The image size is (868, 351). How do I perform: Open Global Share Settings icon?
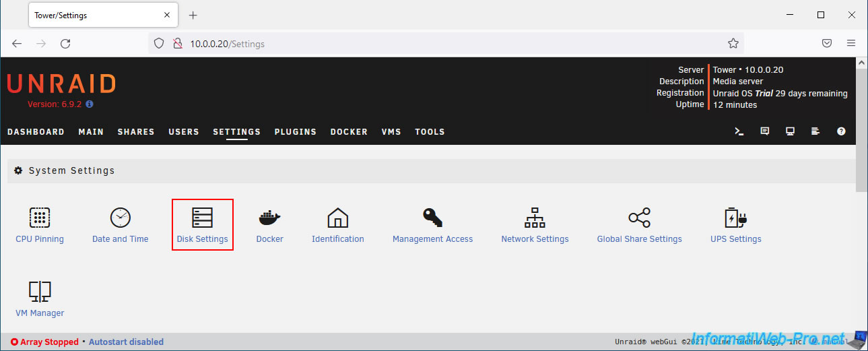[x=639, y=218]
